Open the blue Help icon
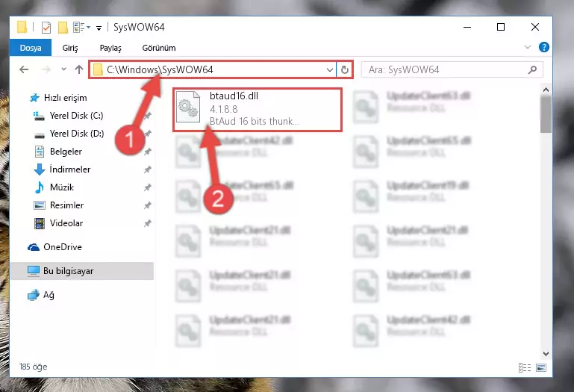 click(543, 47)
